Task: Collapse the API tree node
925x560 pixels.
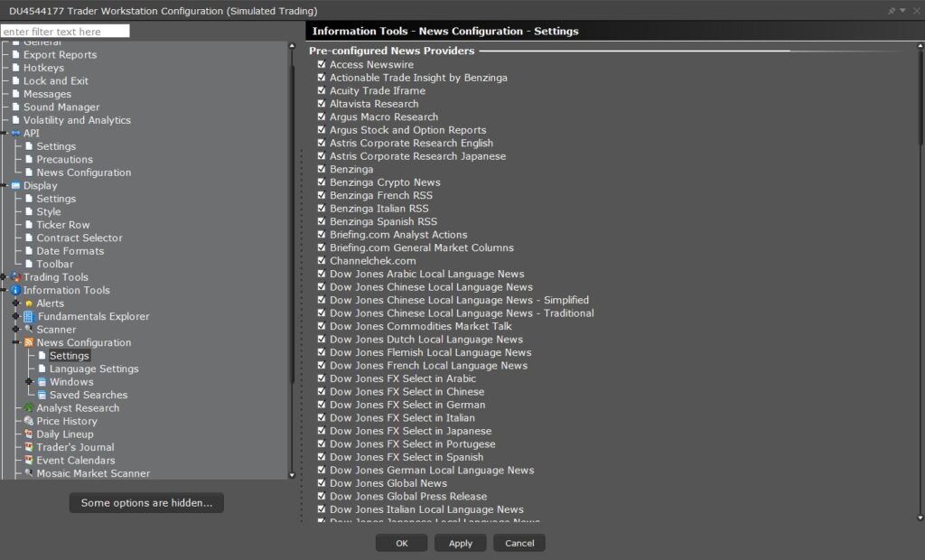Action: (4, 134)
